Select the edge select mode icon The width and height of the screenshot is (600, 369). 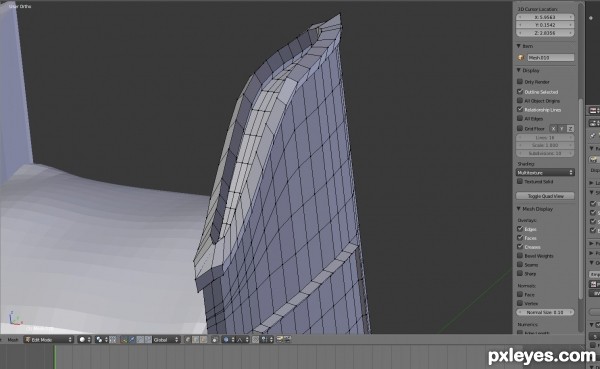point(196,340)
